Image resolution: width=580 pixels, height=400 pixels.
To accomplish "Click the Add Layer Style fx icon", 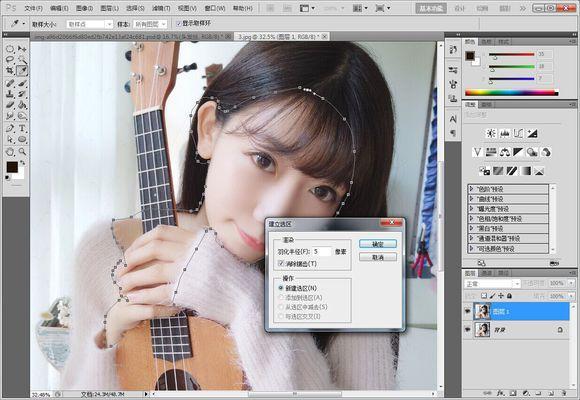I will pos(501,393).
